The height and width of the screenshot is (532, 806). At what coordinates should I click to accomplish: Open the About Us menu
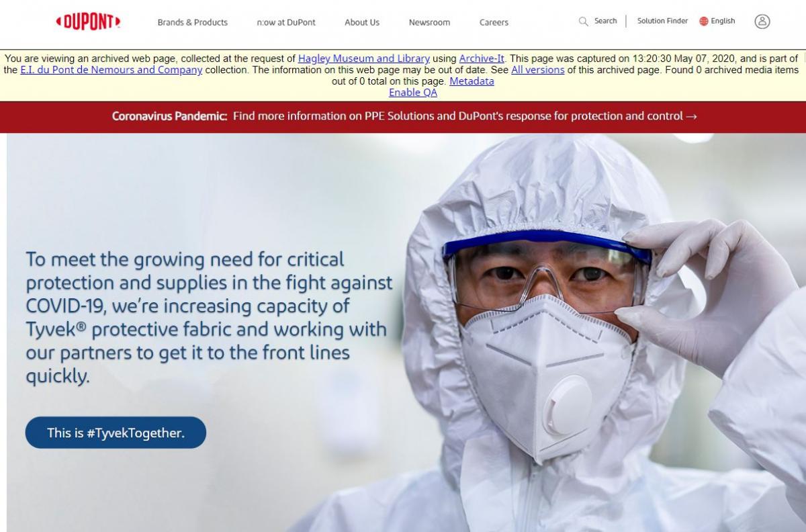coord(362,22)
